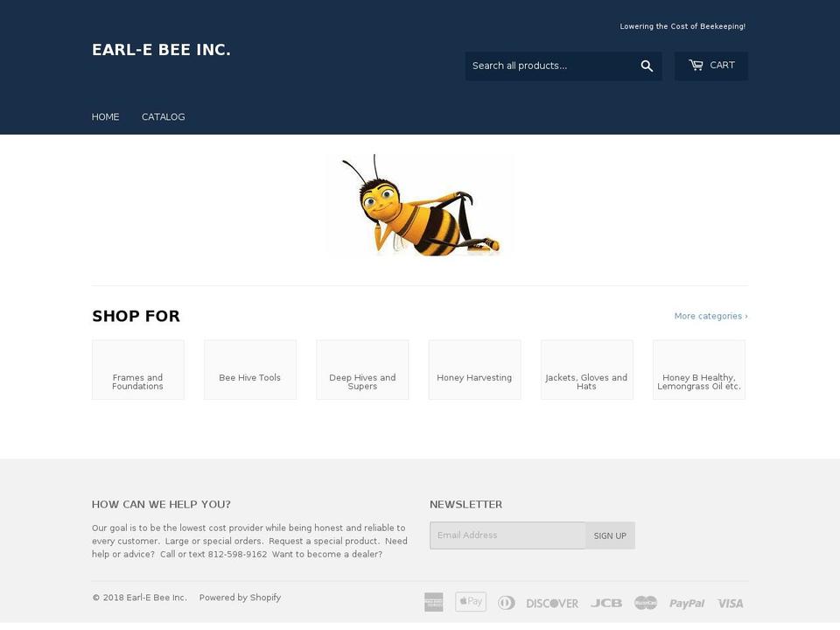Click the NEWSLETTER heading

point(466,504)
